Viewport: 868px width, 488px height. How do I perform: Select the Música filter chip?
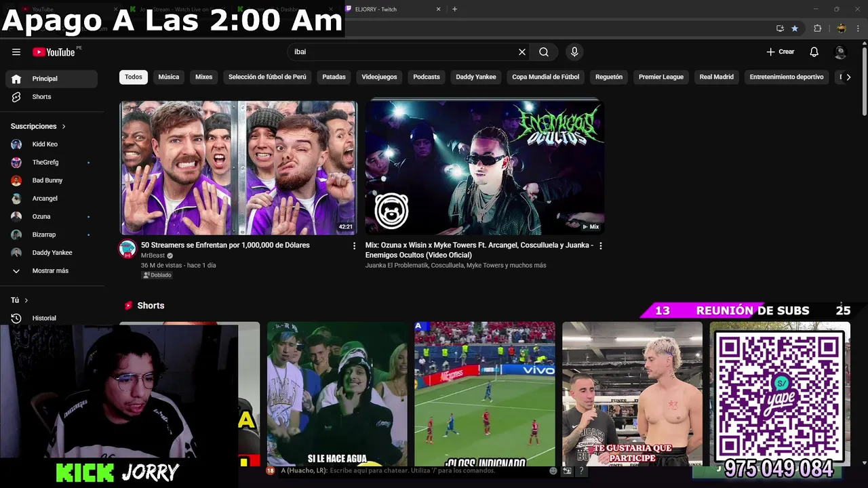tap(169, 77)
